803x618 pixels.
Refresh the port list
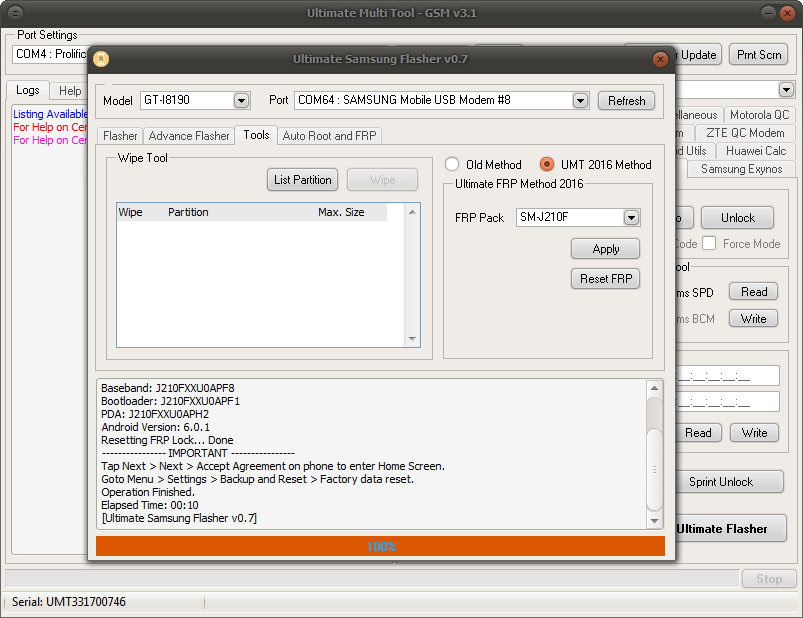[626, 101]
